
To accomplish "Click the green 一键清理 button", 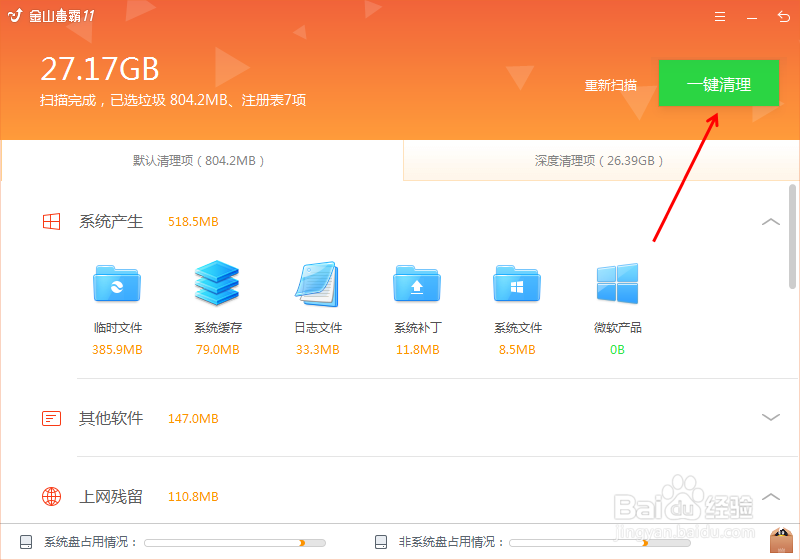I will 719,83.
